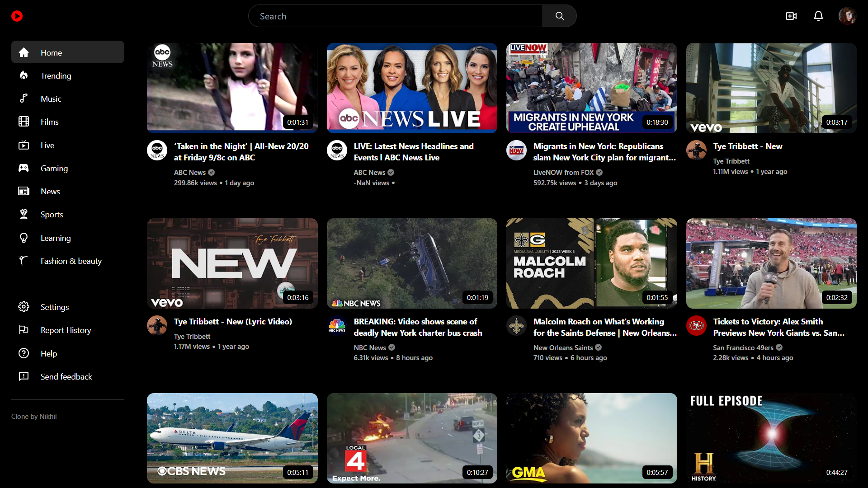This screenshot has width=868, height=488.
Task: Open the create video camera icon
Action: pyautogui.click(x=791, y=16)
